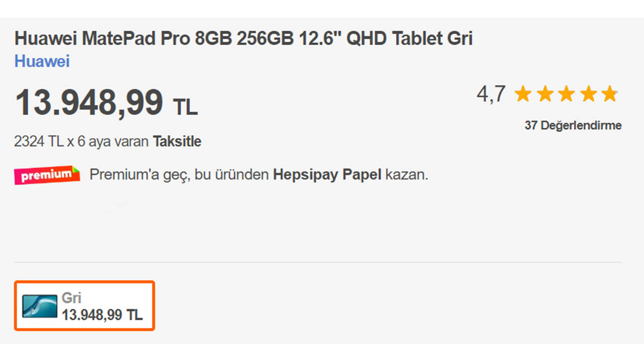Click the first rating star

pyautogui.click(x=523, y=94)
